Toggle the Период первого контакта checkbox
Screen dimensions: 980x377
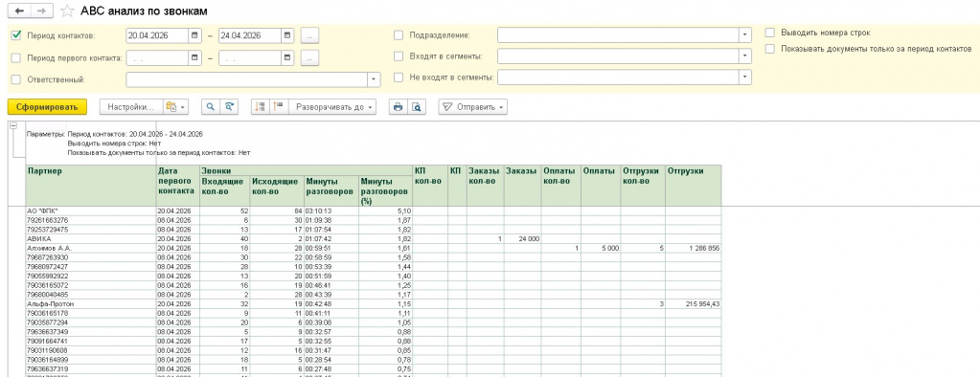[16, 58]
